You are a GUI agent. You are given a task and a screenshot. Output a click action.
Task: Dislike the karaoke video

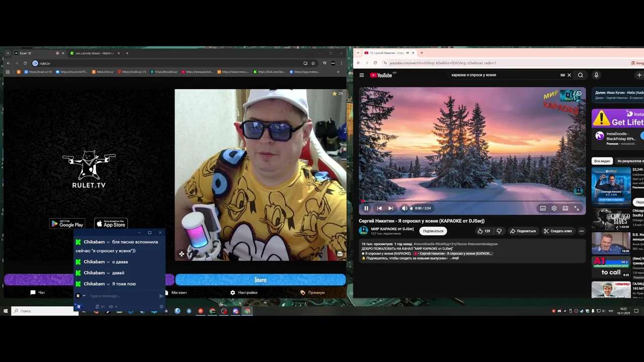pos(499,231)
